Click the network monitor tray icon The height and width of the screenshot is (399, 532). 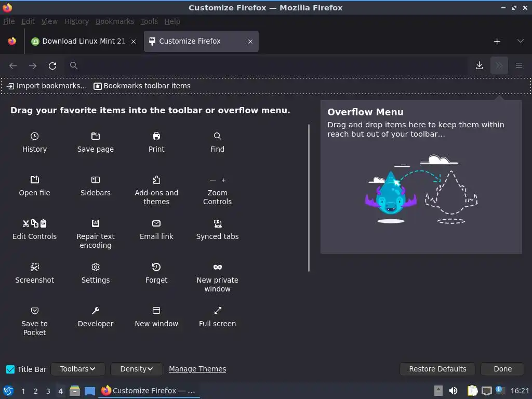(x=486, y=391)
